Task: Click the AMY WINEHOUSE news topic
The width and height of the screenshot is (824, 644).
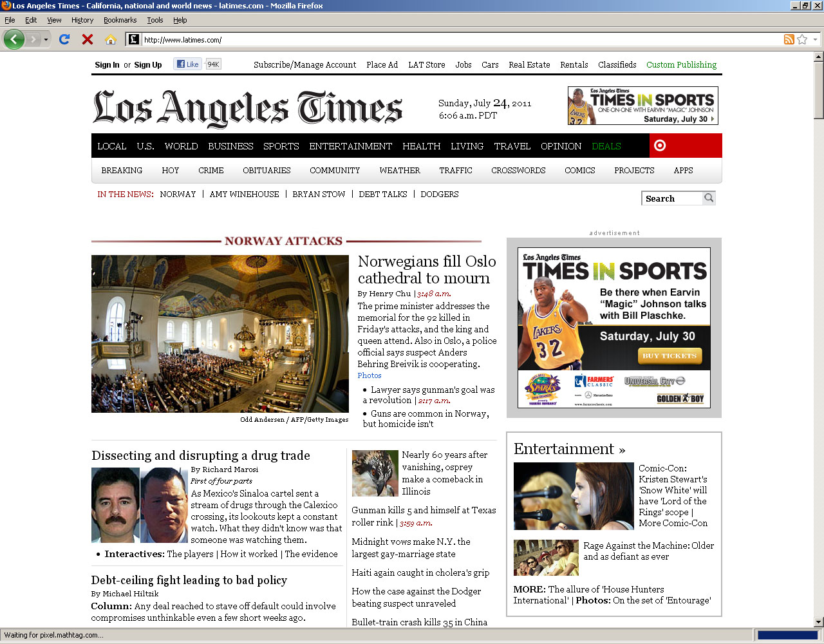Action: click(x=244, y=194)
